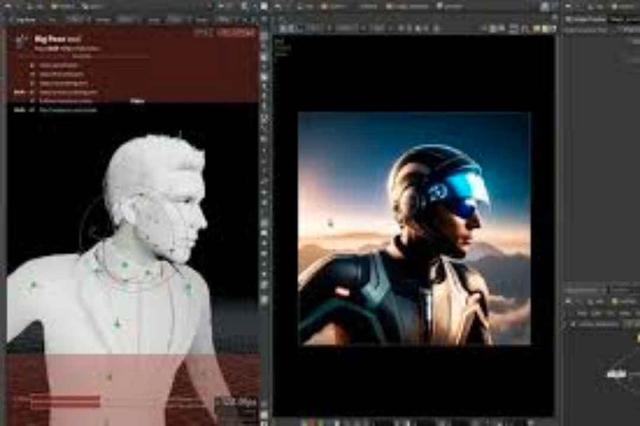This screenshot has height=426, width=640.
Task: Toggle the third checkbox in the Big Fees list
Action: click(x=32, y=83)
